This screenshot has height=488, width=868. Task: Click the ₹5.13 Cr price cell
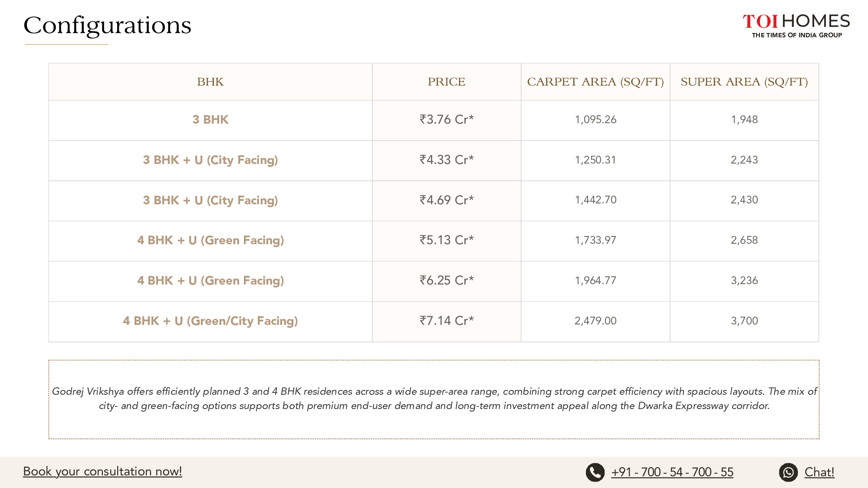click(446, 240)
